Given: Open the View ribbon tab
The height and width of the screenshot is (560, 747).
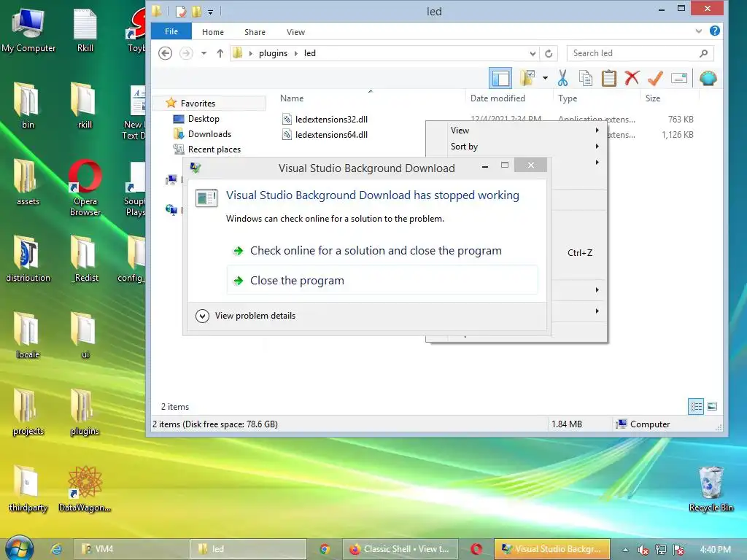Looking at the screenshot, I should point(296,32).
